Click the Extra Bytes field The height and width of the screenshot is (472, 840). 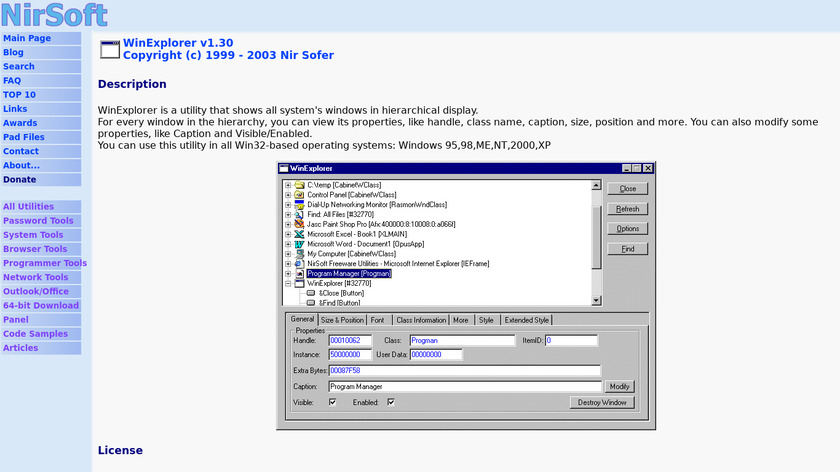tap(465, 370)
